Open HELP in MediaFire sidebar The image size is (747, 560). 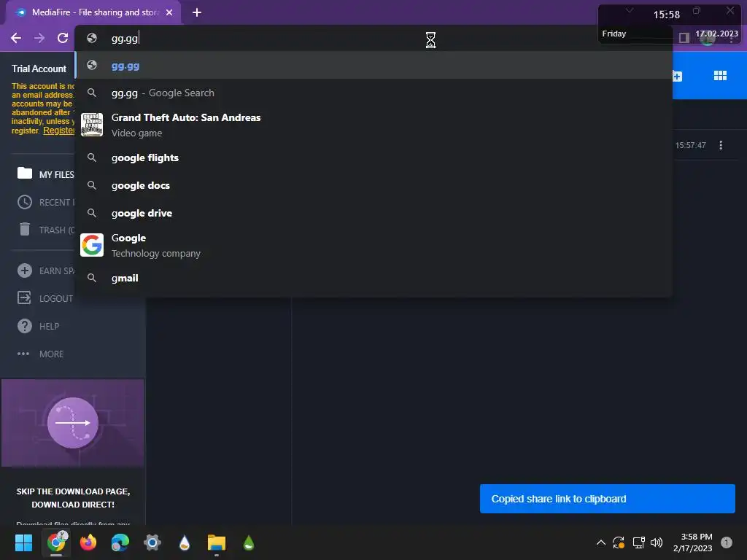(x=38, y=326)
